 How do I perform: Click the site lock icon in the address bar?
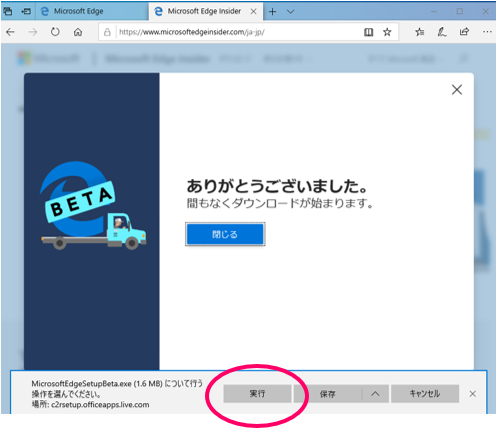[107, 32]
